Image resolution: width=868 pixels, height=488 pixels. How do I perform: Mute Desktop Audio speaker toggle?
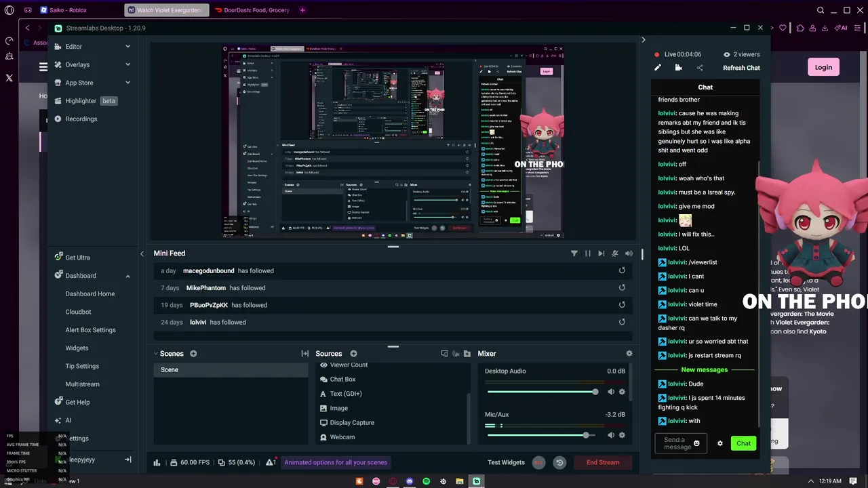611,392
